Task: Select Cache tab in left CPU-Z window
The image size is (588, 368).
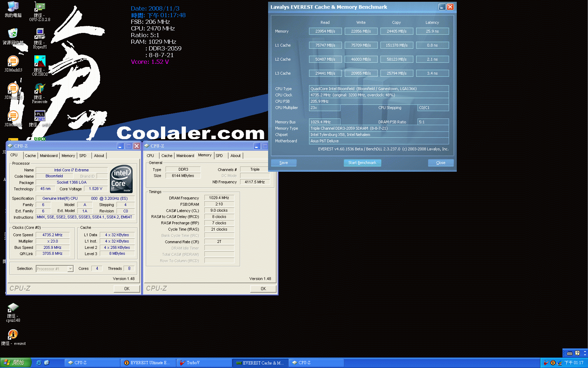Action: 30,156
